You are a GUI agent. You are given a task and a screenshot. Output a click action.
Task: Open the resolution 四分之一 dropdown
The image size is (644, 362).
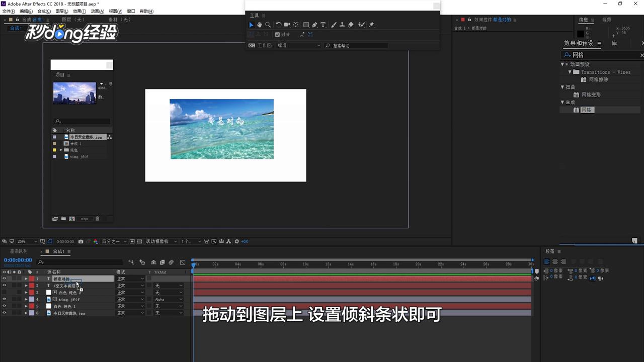[x=114, y=241]
